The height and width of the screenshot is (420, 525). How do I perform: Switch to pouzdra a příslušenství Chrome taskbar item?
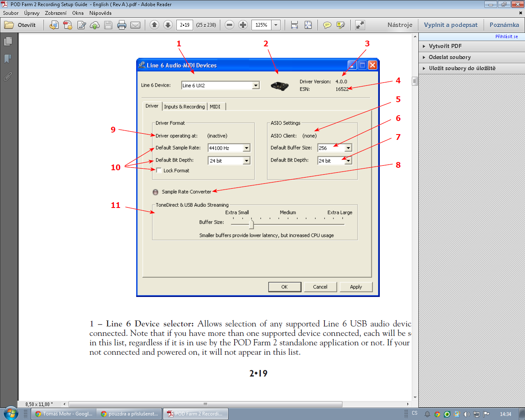pos(130,414)
